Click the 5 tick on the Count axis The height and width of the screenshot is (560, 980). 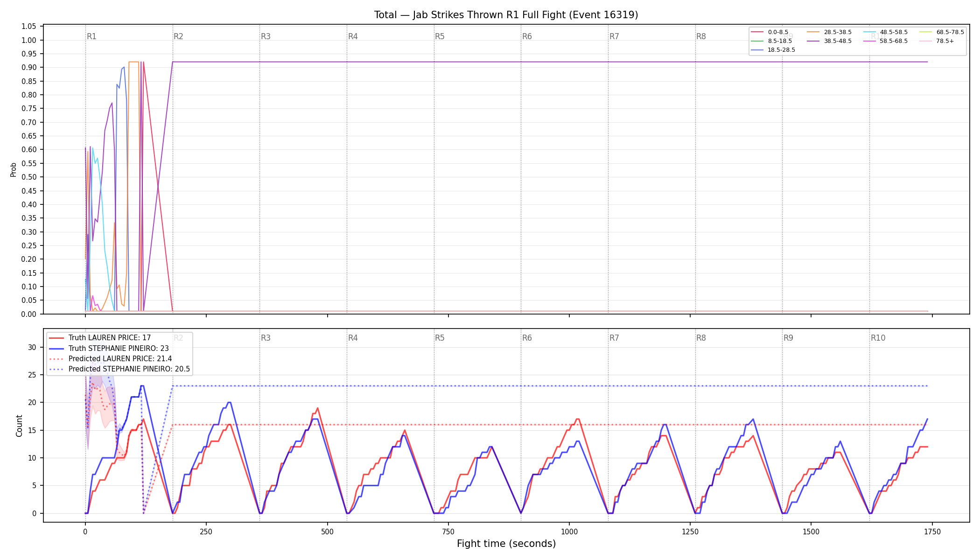[x=34, y=486]
